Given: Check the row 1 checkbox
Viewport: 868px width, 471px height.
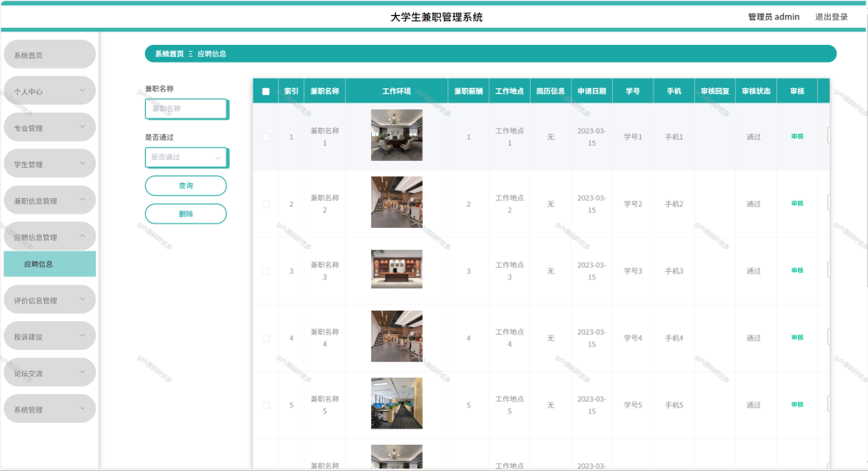Looking at the screenshot, I should click(265, 137).
